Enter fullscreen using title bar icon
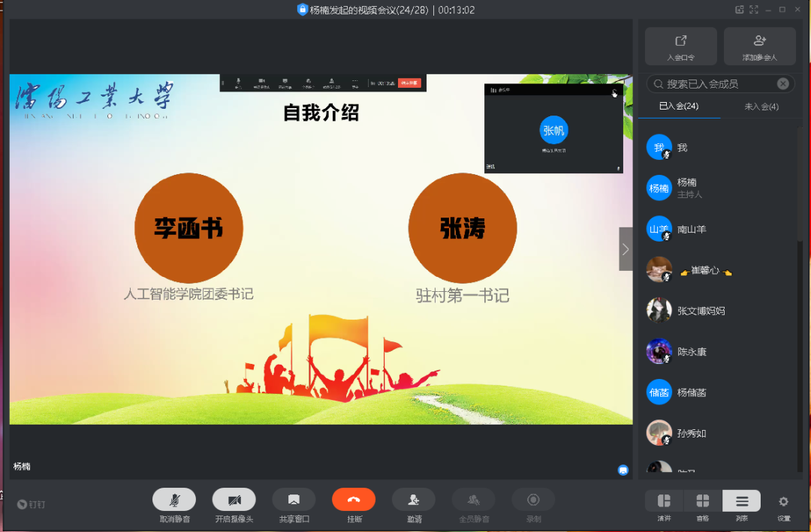Screen dimensions: 811x532 [754, 10]
